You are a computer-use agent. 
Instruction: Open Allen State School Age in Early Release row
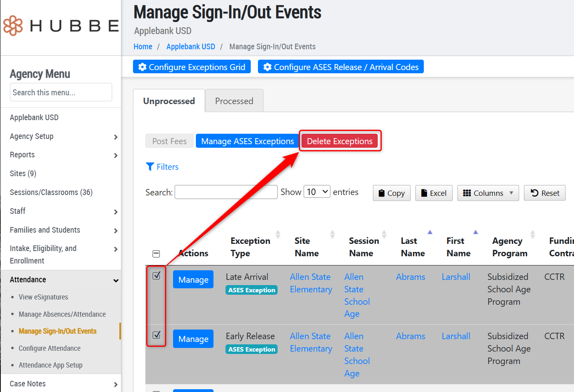[357, 355]
